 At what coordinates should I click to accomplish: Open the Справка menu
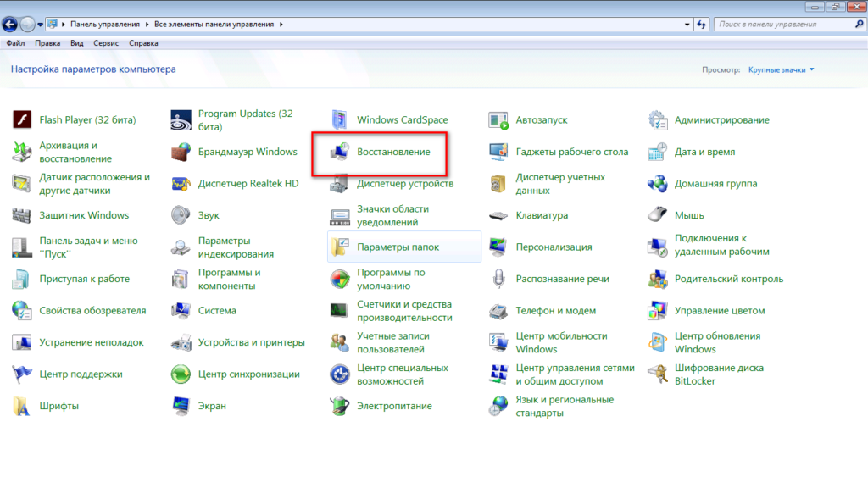click(x=143, y=43)
